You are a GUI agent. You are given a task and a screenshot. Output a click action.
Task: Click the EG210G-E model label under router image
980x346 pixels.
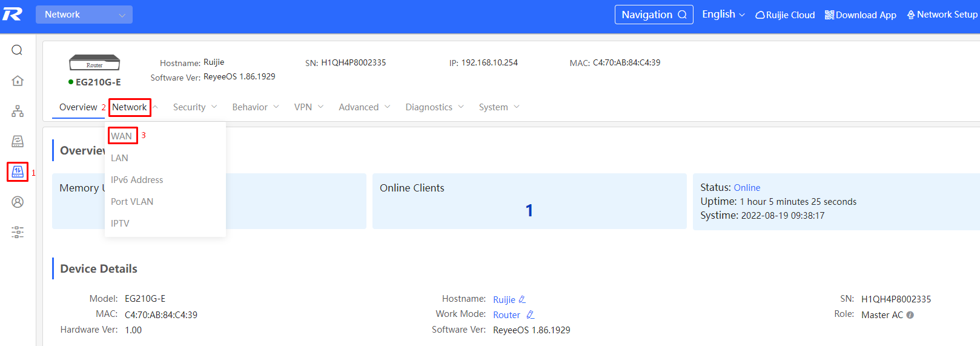pyautogui.click(x=98, y=82)
